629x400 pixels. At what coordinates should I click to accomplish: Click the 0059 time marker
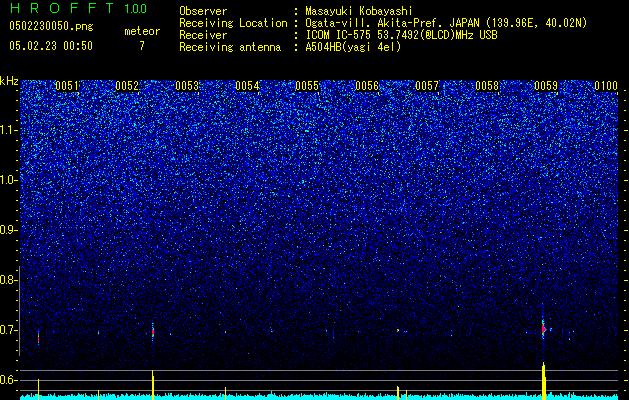click(546, 86)
